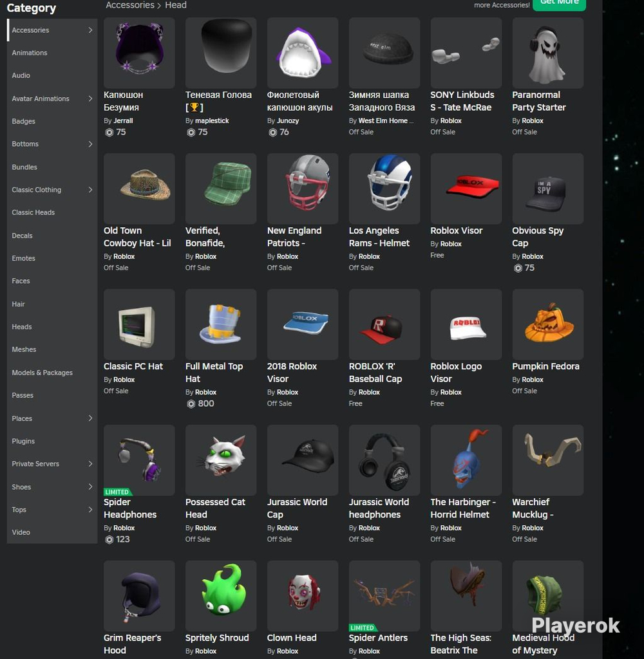Open the red Roblox Visor thumbnail
The image size is (644, 659).
(466, 189)
